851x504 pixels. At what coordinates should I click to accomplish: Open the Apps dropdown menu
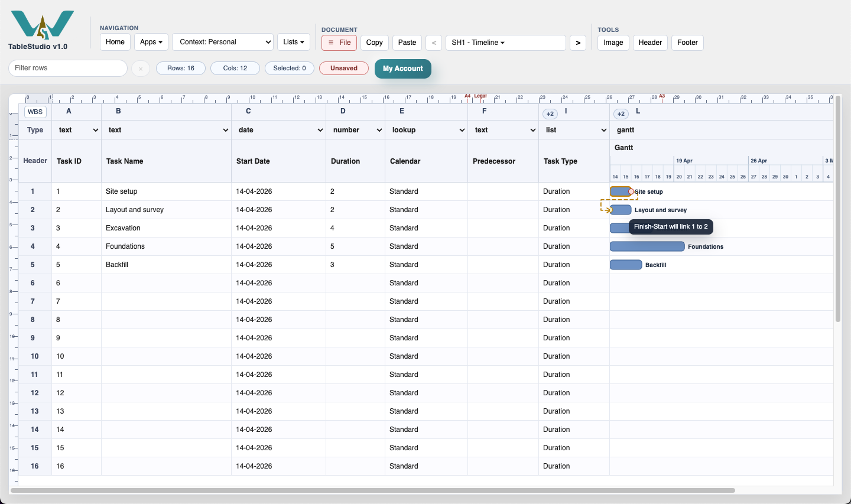tap(151, 42)
